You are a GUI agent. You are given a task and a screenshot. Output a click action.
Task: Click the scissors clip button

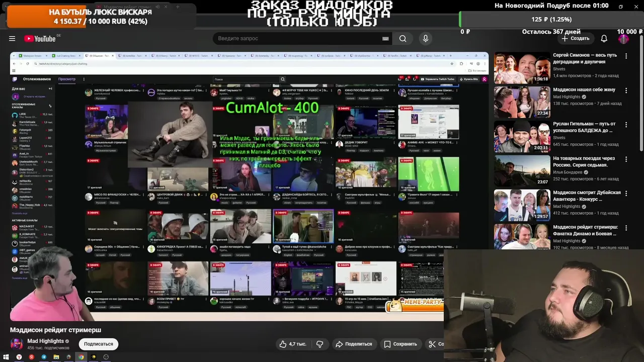click(x=434, y=344)
